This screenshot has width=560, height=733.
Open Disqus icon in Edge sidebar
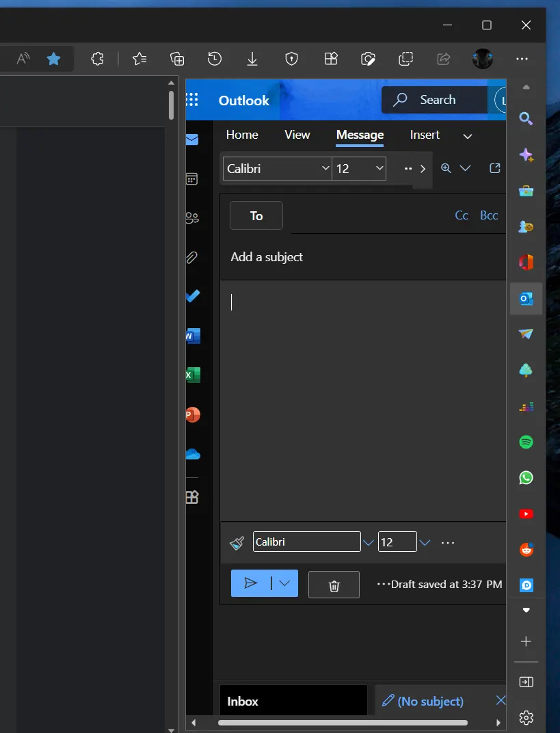coord(526,585)
